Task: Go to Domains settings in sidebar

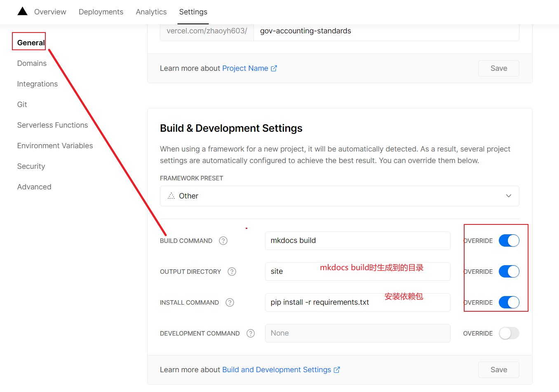Action: (32, 63)
